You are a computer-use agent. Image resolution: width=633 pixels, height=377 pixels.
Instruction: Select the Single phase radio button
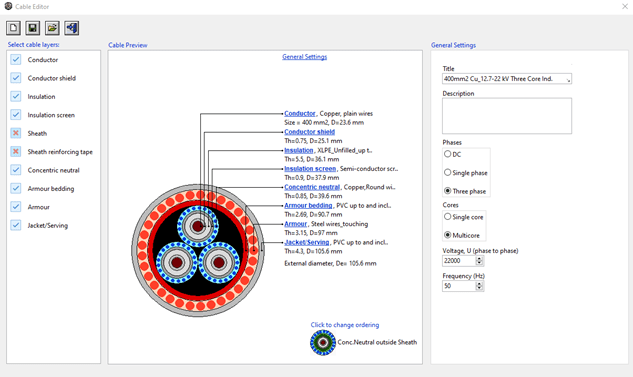447,173
